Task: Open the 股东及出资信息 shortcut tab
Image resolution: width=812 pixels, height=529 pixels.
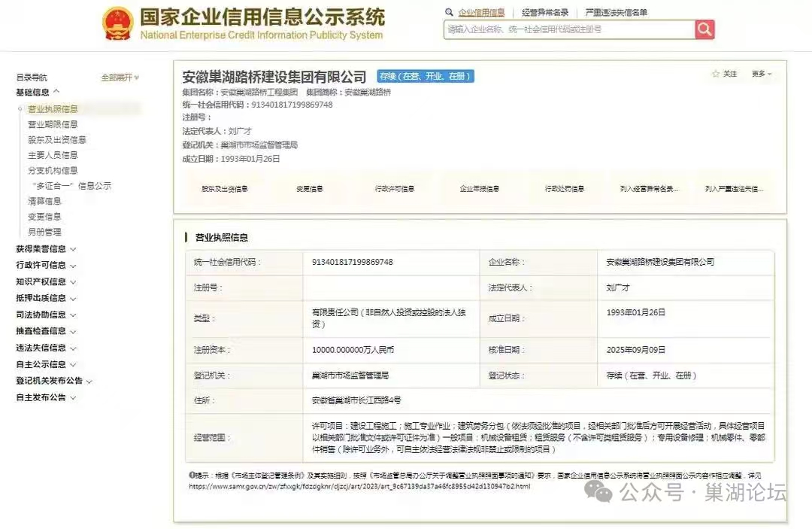Action: 225,189
